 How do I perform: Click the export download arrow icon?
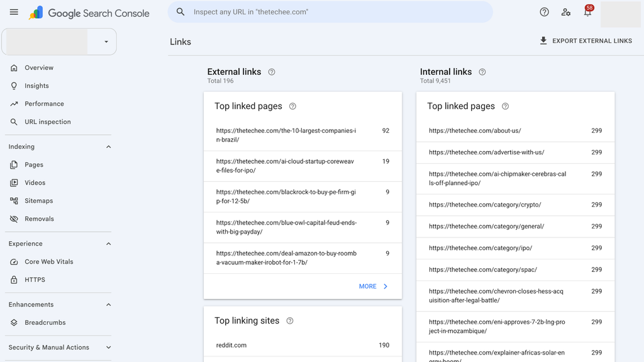[x=543, y=41]
